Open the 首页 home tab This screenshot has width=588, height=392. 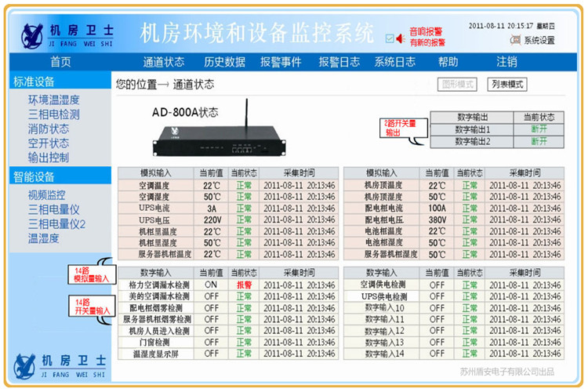tap(60, 62)
